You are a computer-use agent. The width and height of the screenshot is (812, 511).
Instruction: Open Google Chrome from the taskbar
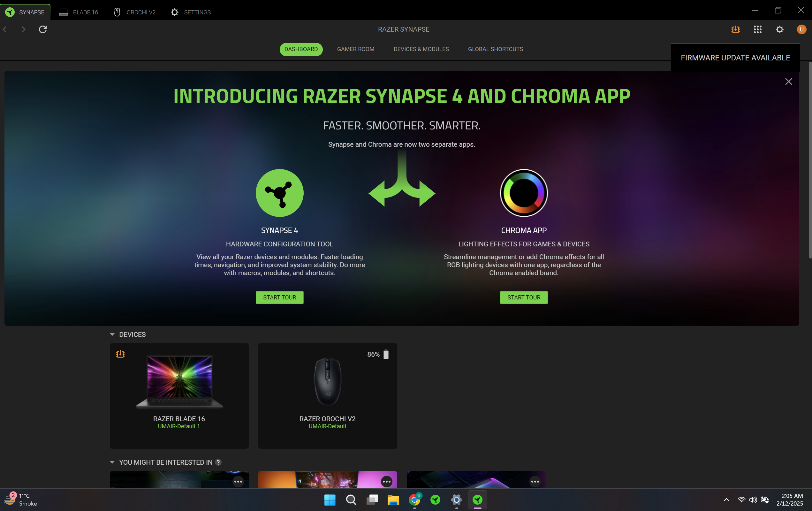pos(414,500)
